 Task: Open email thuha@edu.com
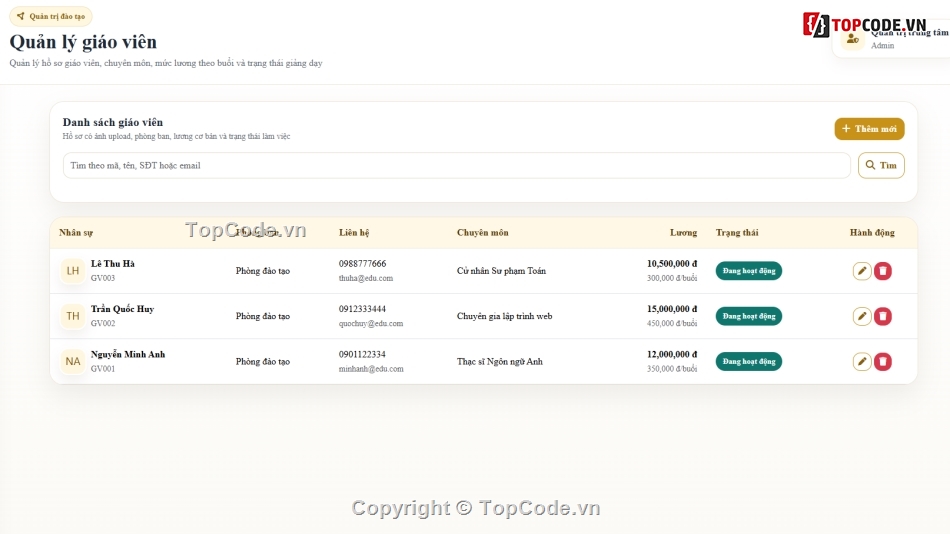365,278
